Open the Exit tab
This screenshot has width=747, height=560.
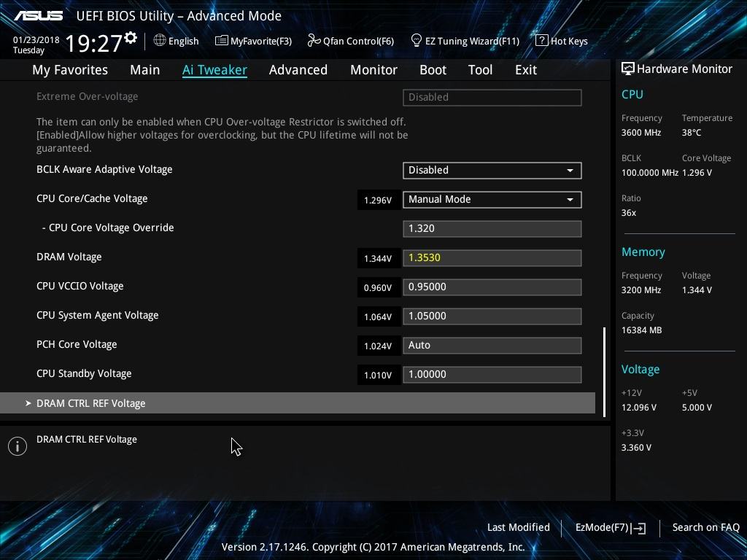(526, 70)
